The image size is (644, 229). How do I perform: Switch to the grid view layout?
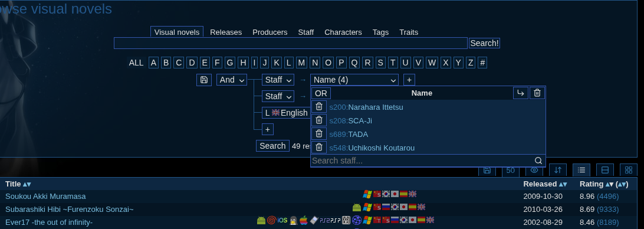point(629,170)
